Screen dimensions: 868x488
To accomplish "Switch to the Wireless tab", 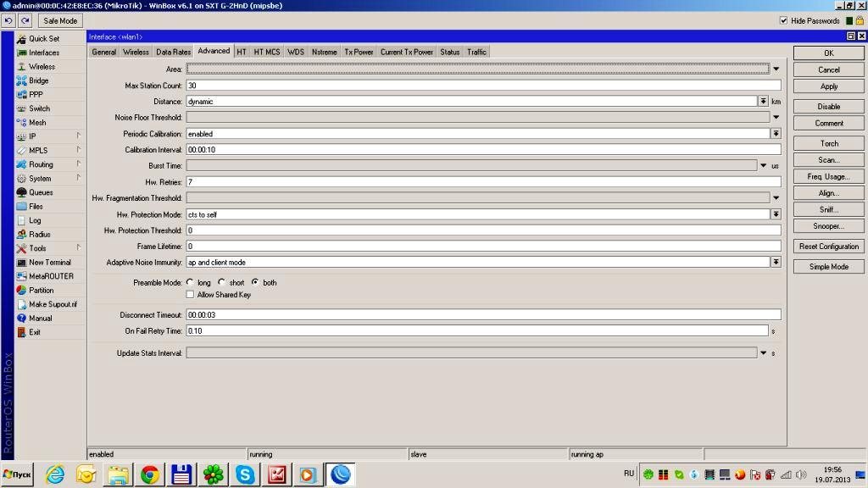I will point(136,52).
